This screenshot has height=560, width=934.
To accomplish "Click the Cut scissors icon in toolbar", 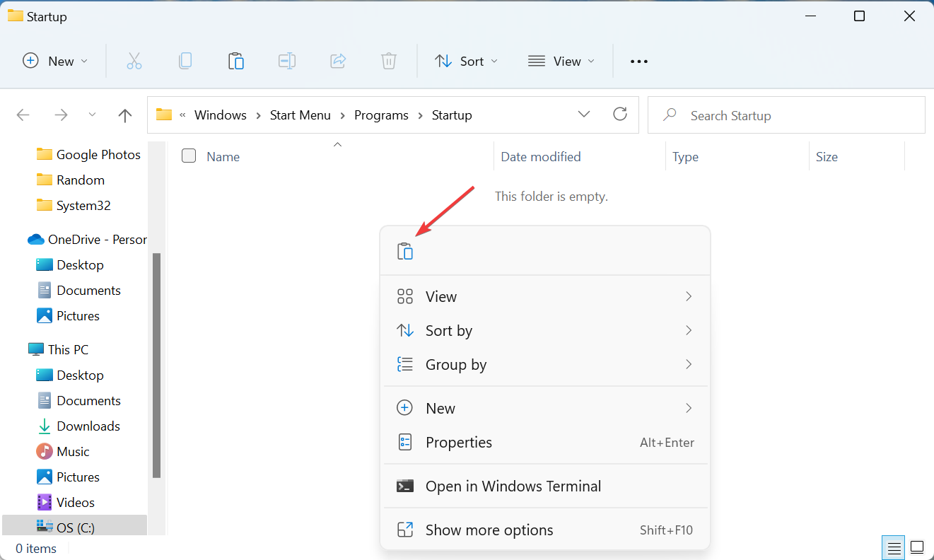I will (134, 61).
